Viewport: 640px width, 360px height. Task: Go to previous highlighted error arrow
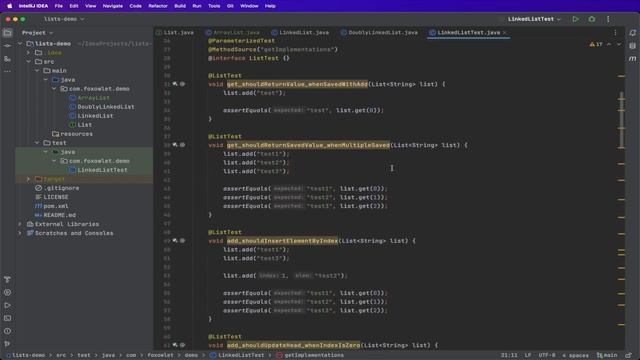coord(609,44)
